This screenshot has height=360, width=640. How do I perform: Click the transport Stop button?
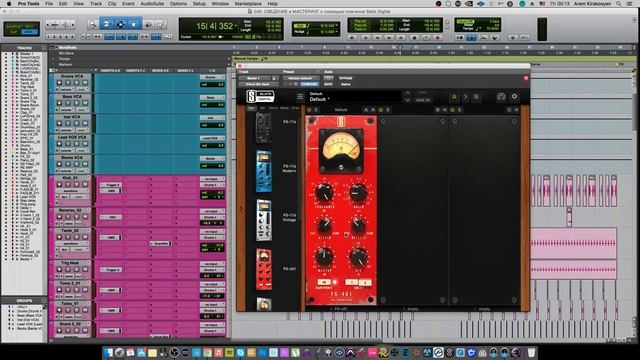click(414, 38)
